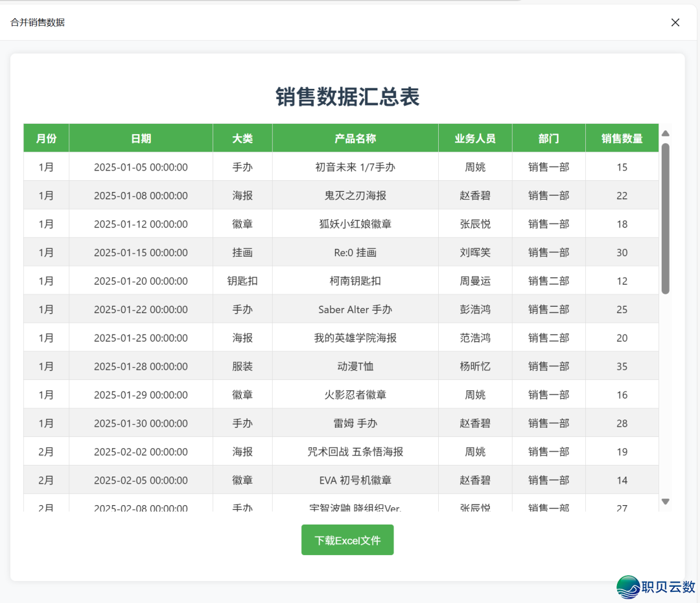This screenshot has height=603, width=700.
Task: Click the category cell 服装
Action: pos(242,366)
